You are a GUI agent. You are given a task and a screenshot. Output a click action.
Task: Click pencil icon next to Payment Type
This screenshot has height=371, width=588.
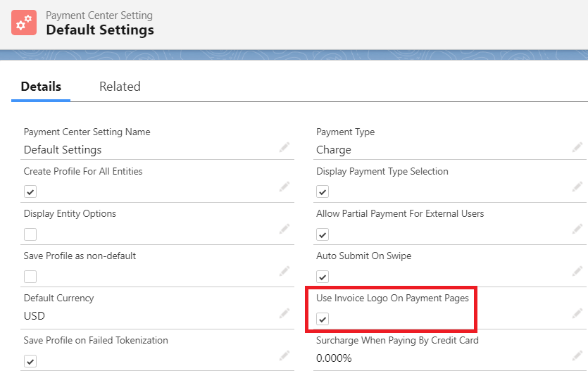[x=577, y=147]
